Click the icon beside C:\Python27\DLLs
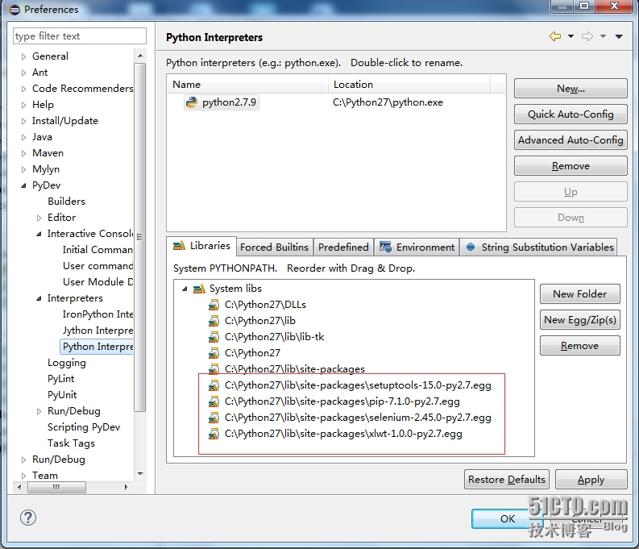This screenshot has height=549, width=639. point(214,305)
